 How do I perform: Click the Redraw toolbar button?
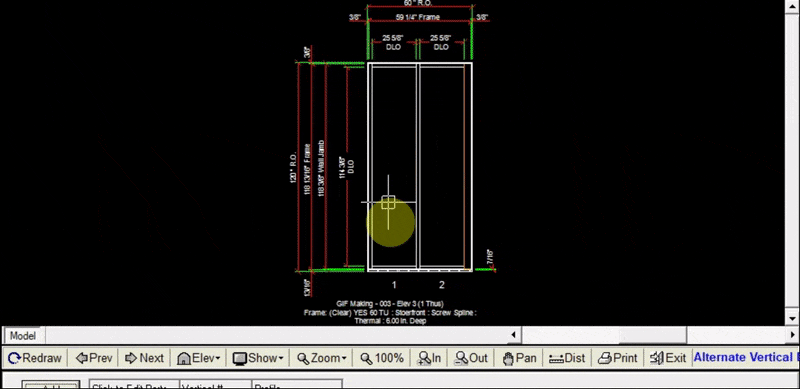[35, 358]
